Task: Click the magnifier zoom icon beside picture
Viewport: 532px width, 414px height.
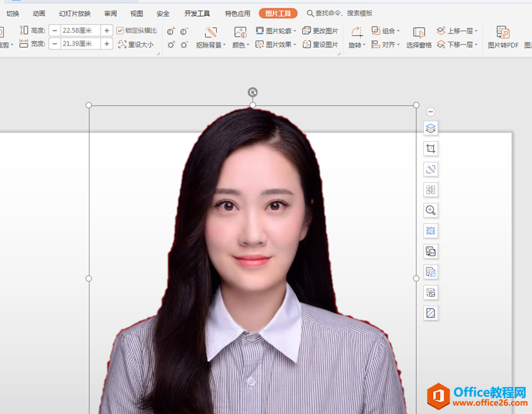Action: (430, 210)
